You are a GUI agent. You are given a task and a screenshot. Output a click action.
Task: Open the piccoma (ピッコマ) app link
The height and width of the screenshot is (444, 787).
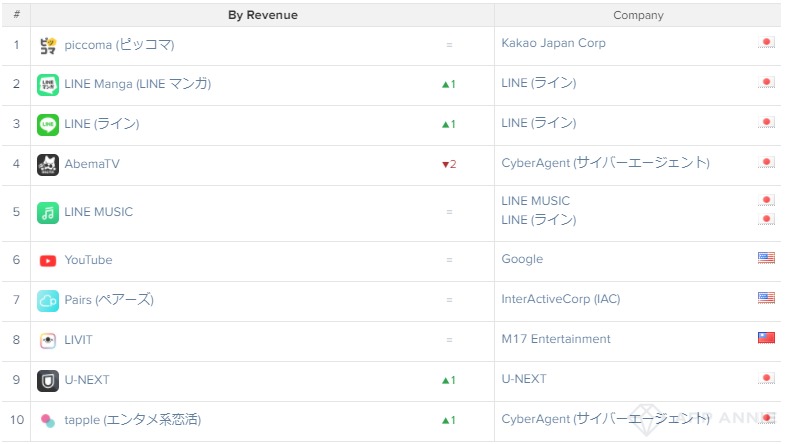pyautogui.click(x=119, y=45)
